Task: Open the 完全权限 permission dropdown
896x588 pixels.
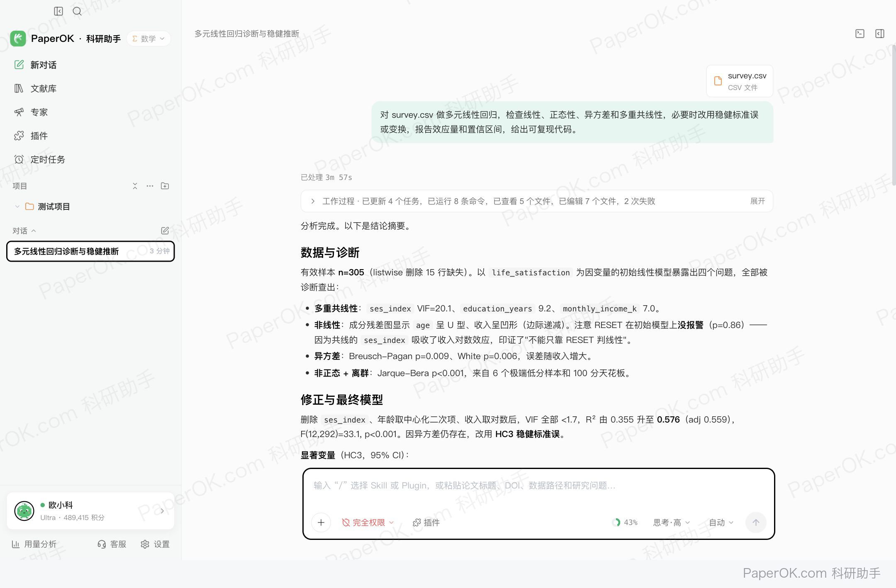Action: coord(368,522)
